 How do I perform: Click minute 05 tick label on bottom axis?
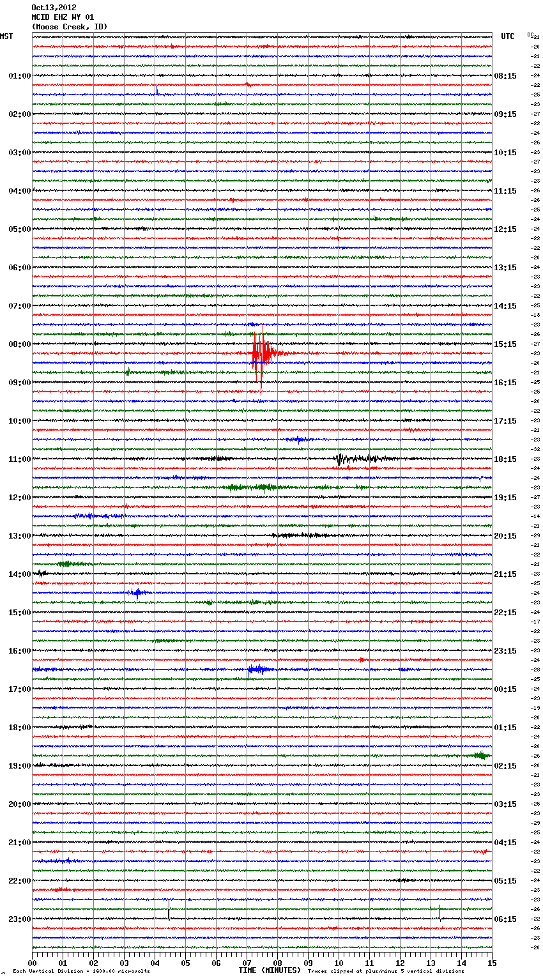coord(185,963)
